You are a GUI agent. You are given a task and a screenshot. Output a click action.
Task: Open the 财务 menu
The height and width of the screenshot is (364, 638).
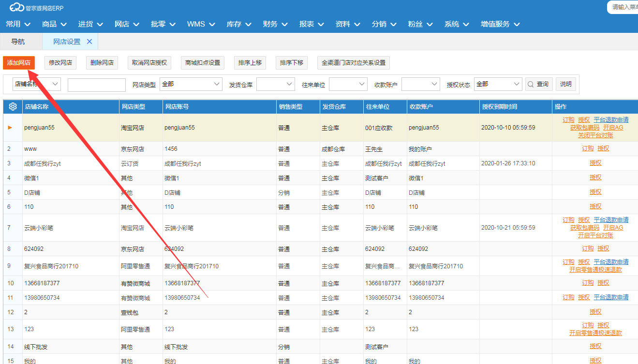(276, 24)
